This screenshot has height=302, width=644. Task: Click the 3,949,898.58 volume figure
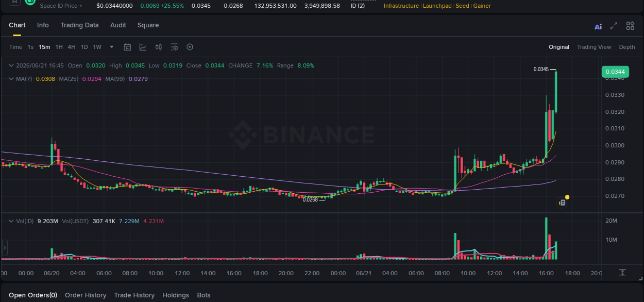[322, 6]
